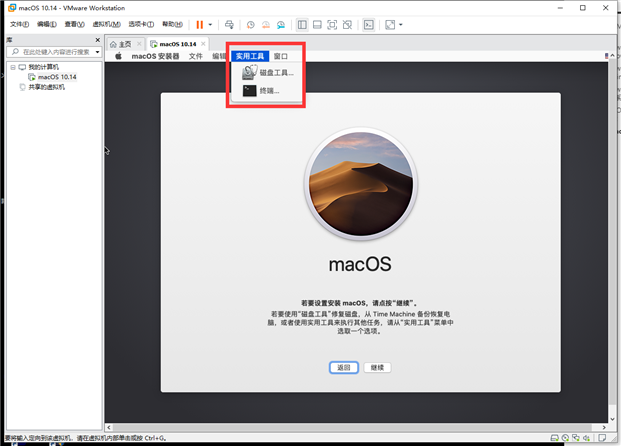The image size is (621, 446).
Task: Take a snapshot using the clock snapshot icon
Action: click(x=251, y=25)
